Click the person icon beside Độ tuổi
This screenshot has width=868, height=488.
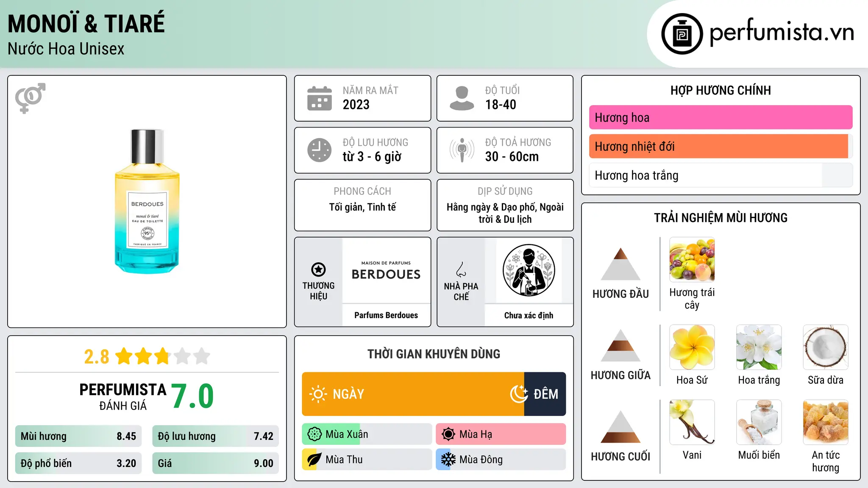point(462,98)
